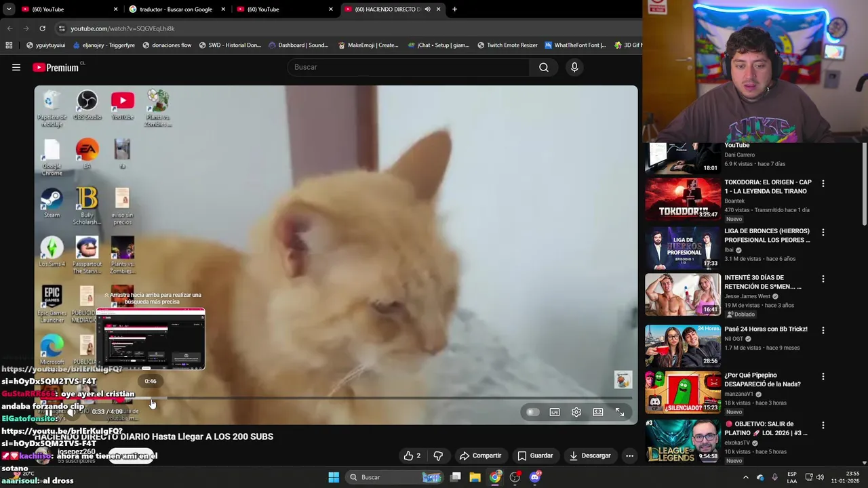The height and width of the screenshot is (488, 868).
Task: Click the sidebar recommendations scrollbar
Action: pyautogui.click(x=864, y=184)
